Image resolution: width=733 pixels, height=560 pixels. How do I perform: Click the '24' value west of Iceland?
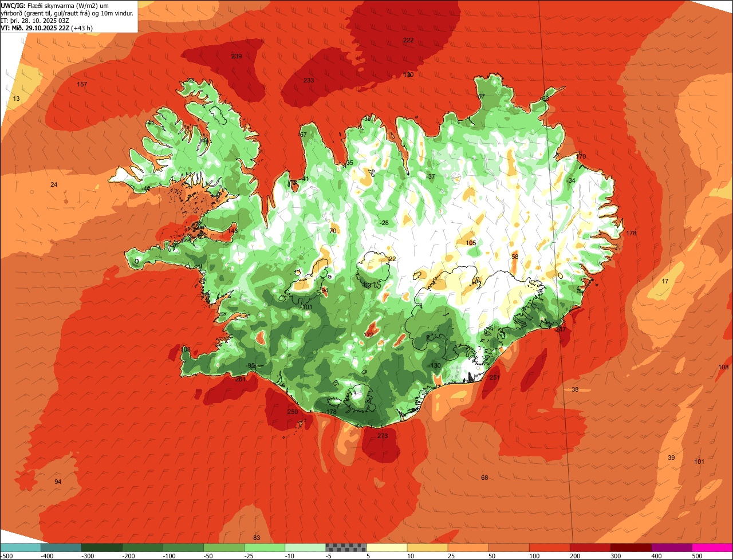(x=54, y=184)
